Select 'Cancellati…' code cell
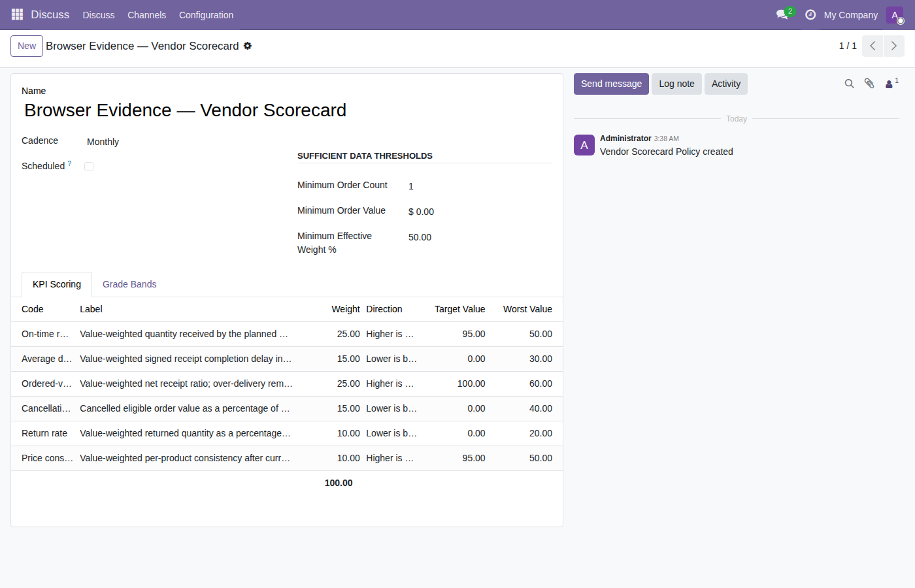 (45, 408)
